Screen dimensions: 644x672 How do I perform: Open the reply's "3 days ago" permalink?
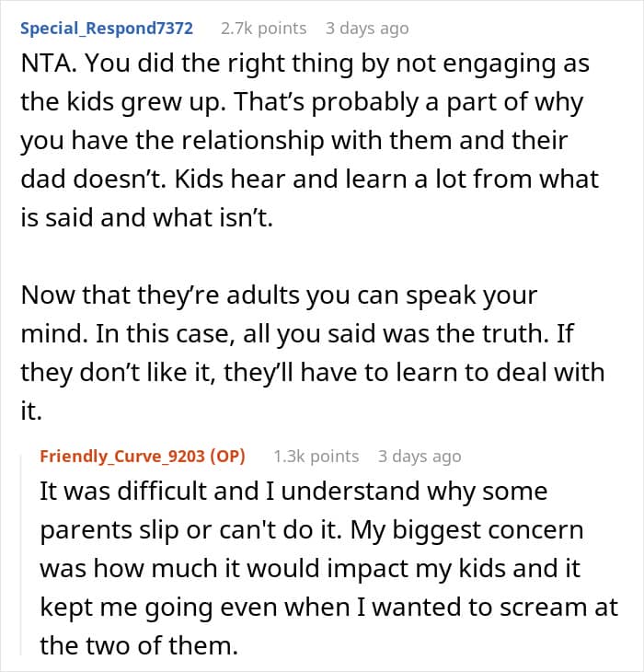419,456
